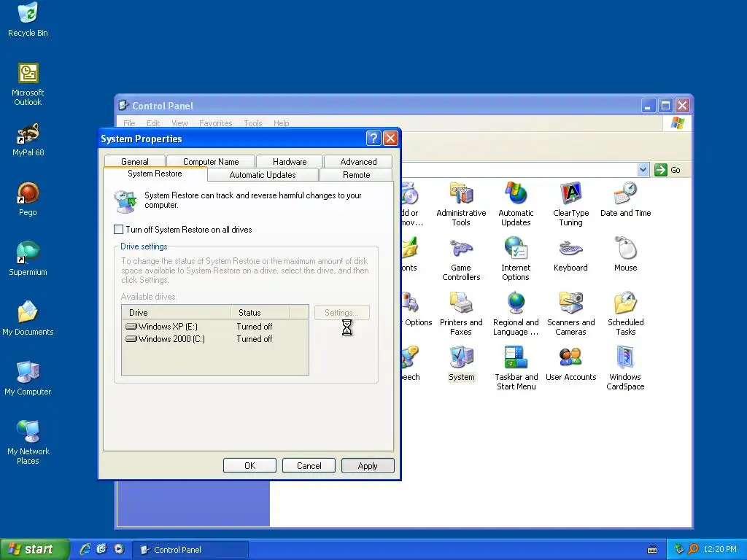Open Printers and Faxes applet
The height and width of the screenshot is (560, 747).
(461, 314)
